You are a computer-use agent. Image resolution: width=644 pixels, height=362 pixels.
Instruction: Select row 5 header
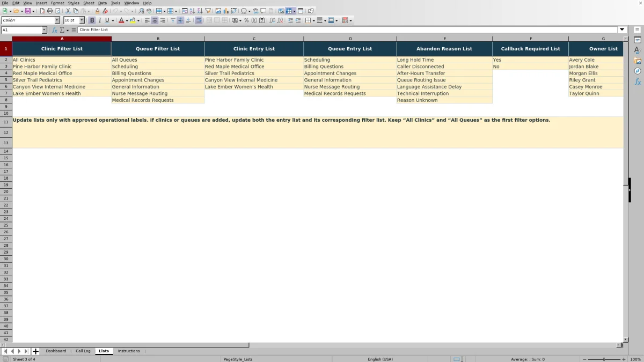[6, 80]
